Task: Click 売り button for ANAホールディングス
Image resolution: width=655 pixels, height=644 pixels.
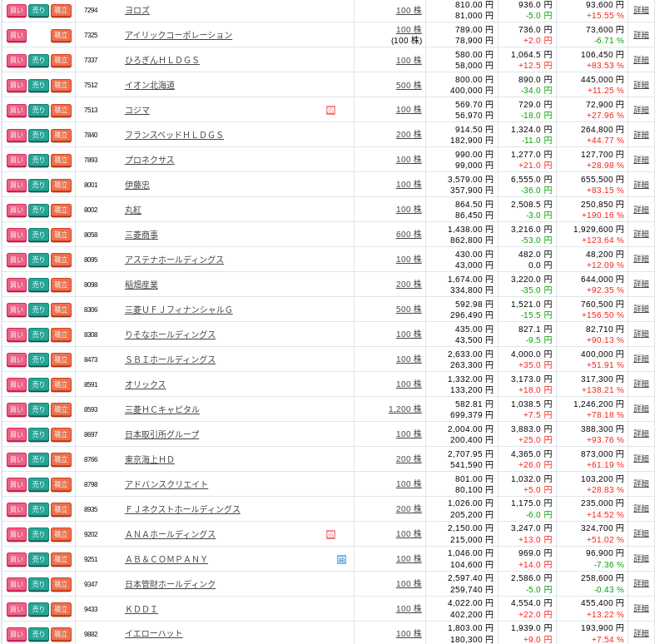Action: tap(38, 534)
